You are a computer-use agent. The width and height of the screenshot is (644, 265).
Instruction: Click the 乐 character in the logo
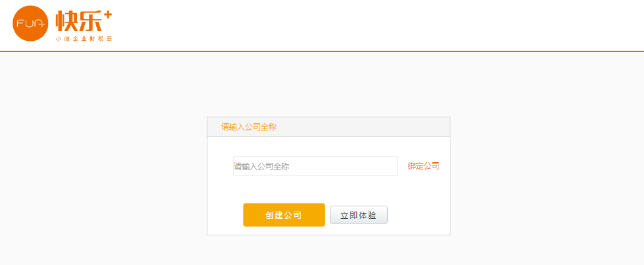[x=90, y=21]
